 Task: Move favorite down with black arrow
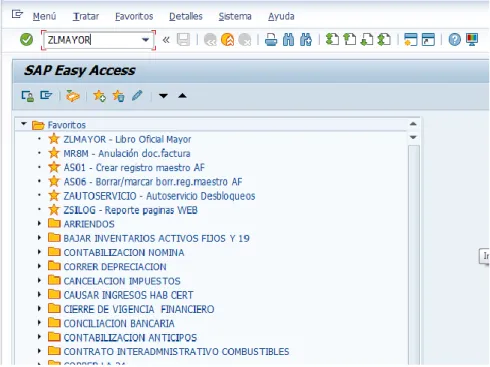pyautogui.click(x=163, y=96)
